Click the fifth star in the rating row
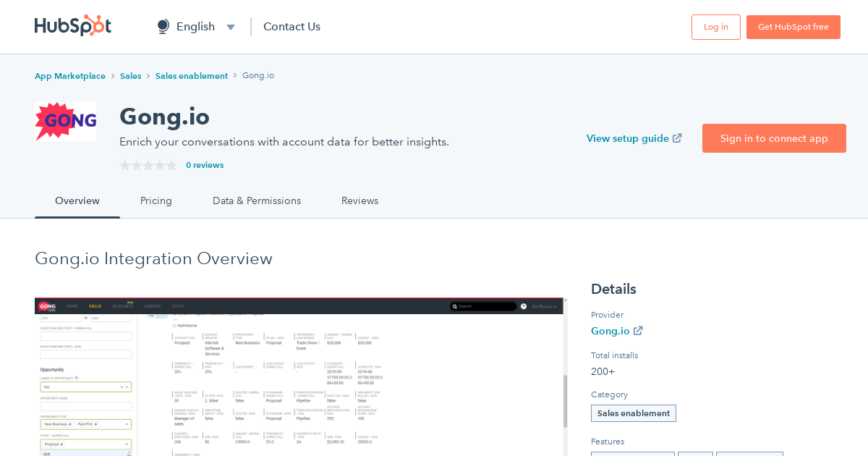Screen dimensions: 868x456 point(172,165)
